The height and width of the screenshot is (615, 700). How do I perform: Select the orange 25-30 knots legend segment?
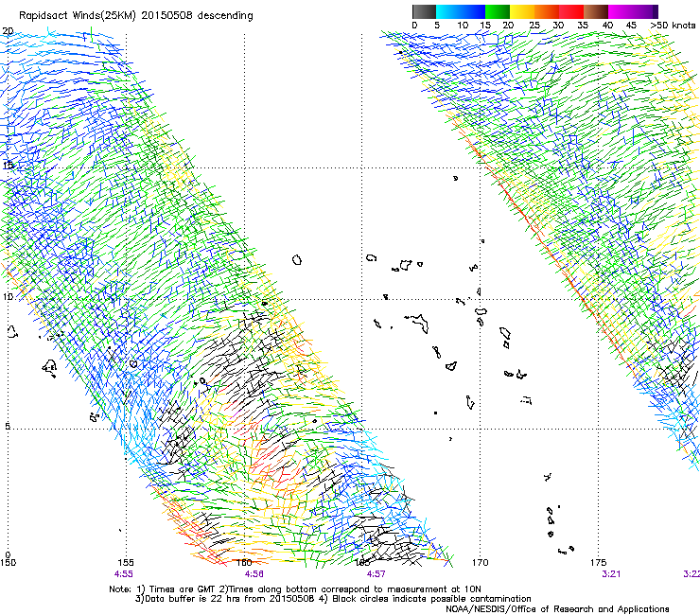point(547,11)
